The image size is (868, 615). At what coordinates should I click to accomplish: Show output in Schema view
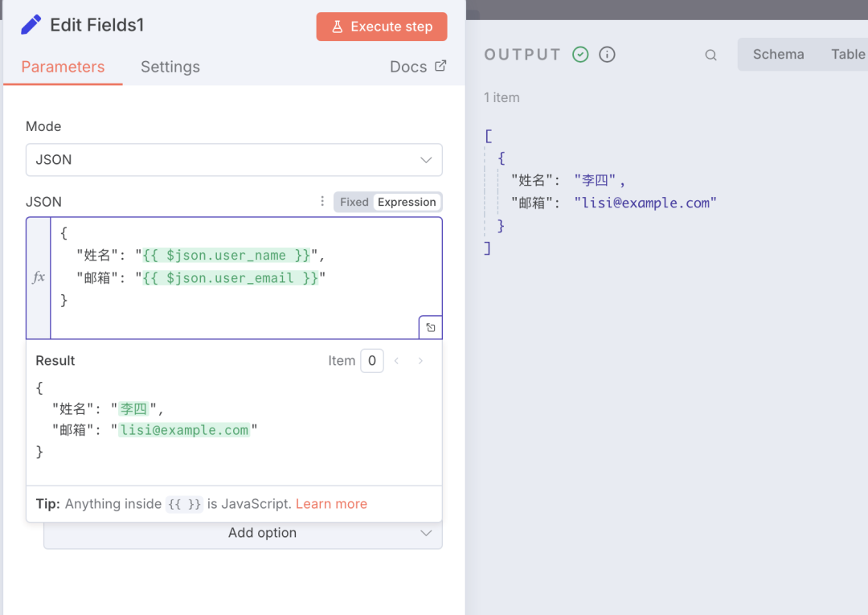(778, 55)
